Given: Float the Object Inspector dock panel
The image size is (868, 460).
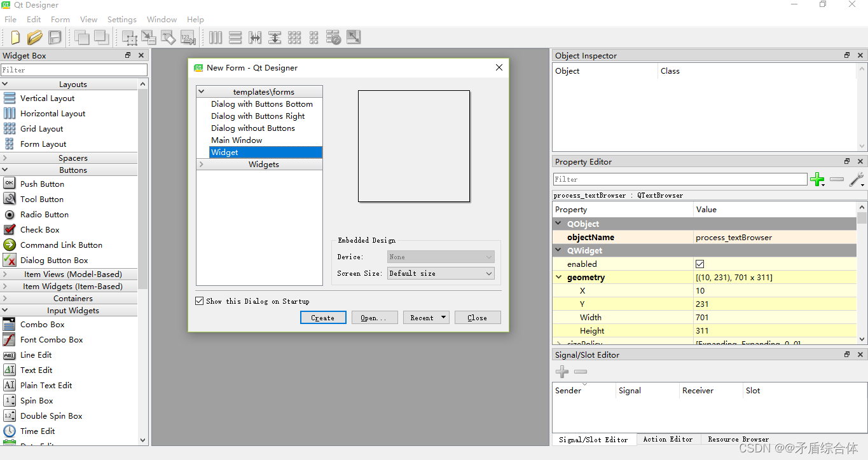Looking at the screenshot, I should [847, 55].
